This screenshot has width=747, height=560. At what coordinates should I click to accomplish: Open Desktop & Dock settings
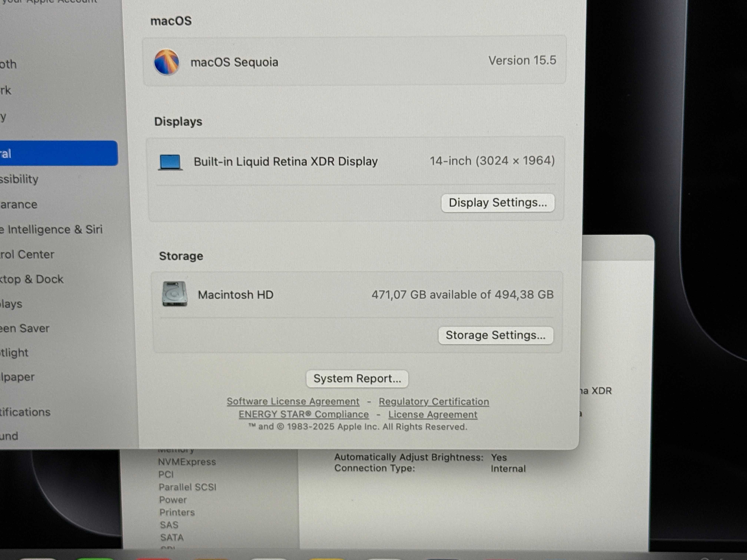pos(32,279)
